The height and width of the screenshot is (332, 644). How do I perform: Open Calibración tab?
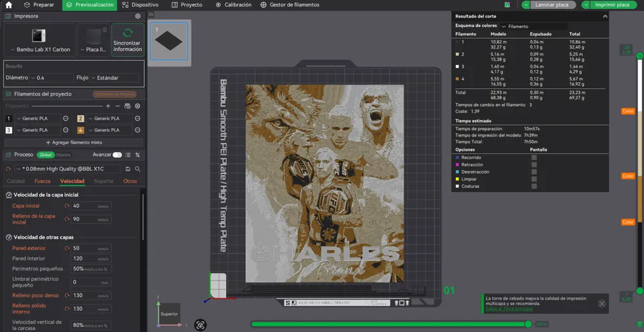[x=233, y=5]
